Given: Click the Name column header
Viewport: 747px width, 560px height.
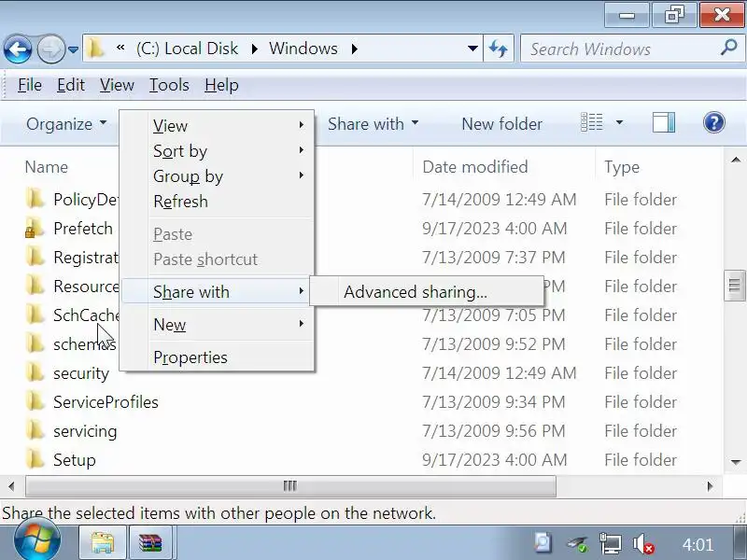Looking at the screenshot, I should (x=46, y=167).
